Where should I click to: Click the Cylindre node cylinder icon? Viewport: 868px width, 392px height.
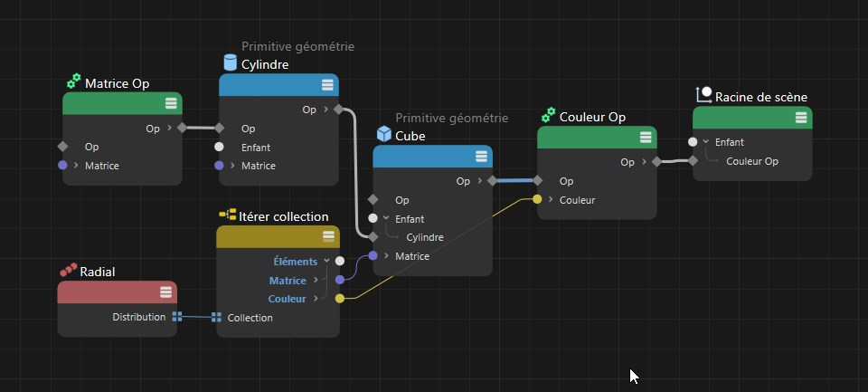(x=231, y=63)
